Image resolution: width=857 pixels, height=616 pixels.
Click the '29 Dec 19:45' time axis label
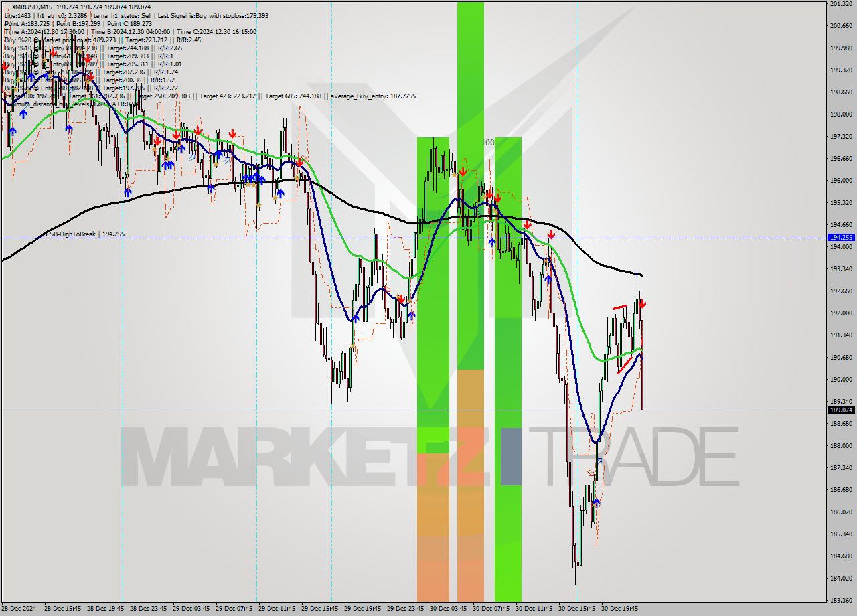click(362, 609)
